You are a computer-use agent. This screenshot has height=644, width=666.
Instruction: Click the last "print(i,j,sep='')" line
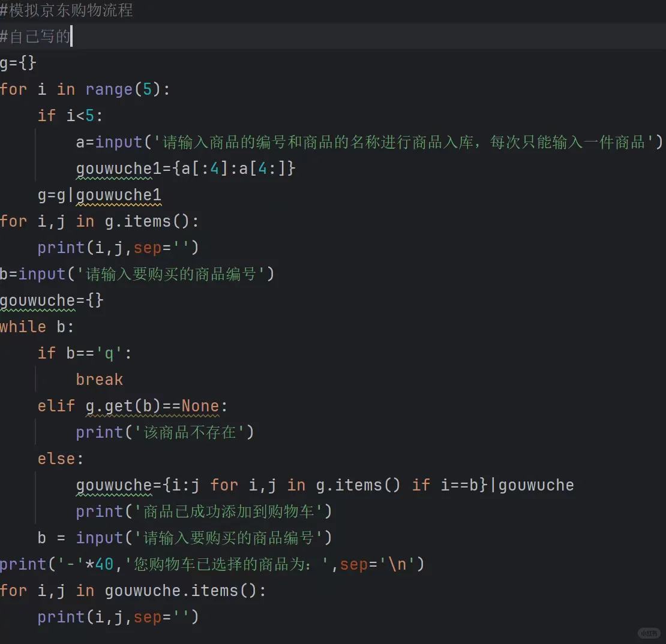118,617
